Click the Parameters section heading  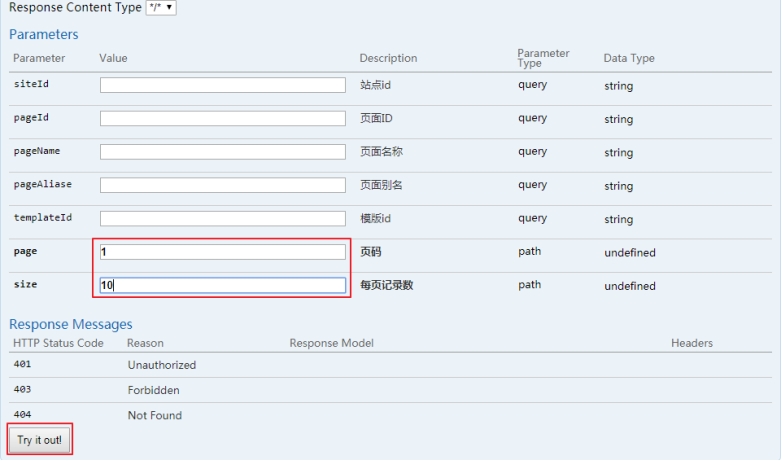pos(44,35)
